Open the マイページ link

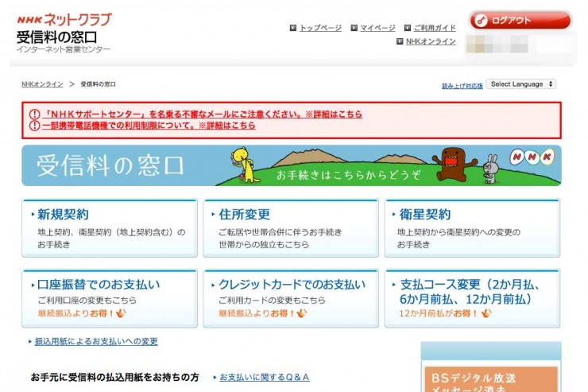pos(377,28)
